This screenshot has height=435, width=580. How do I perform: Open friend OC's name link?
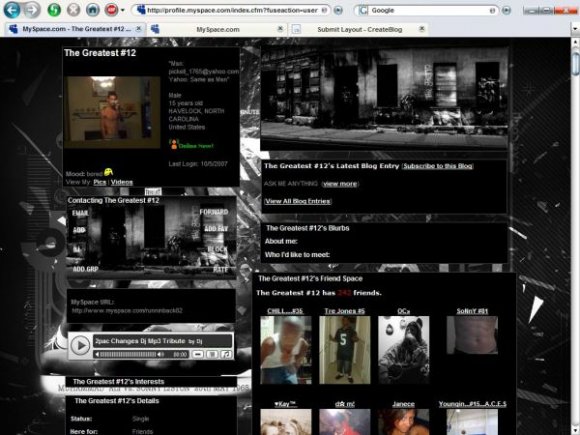[x=403, y=311]
